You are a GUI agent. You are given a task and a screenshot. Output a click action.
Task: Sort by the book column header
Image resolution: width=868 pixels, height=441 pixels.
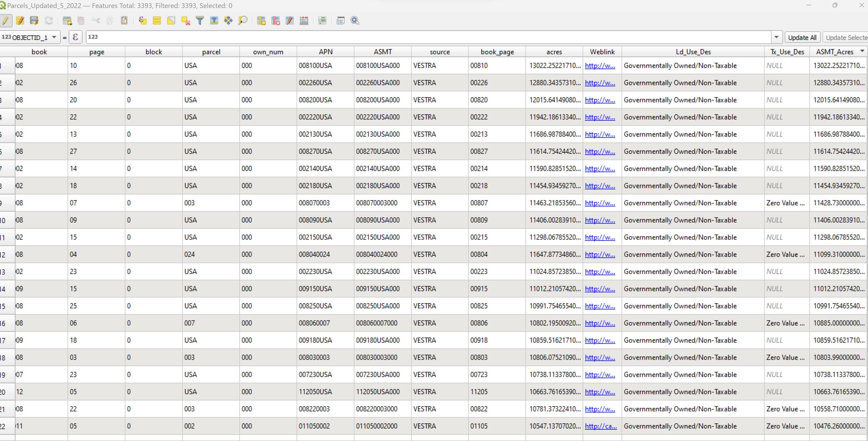(x=39, y=52)
